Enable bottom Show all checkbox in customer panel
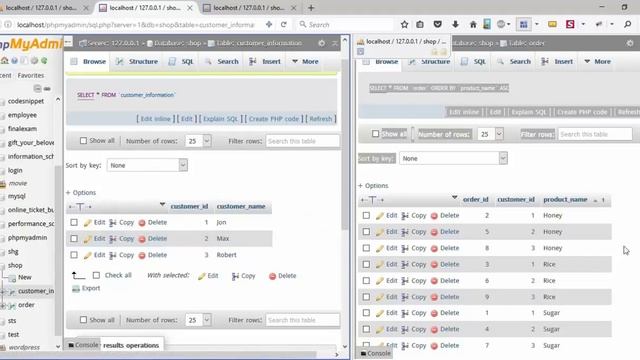This screenshot has width=640, height=360. tap(83, 320)
